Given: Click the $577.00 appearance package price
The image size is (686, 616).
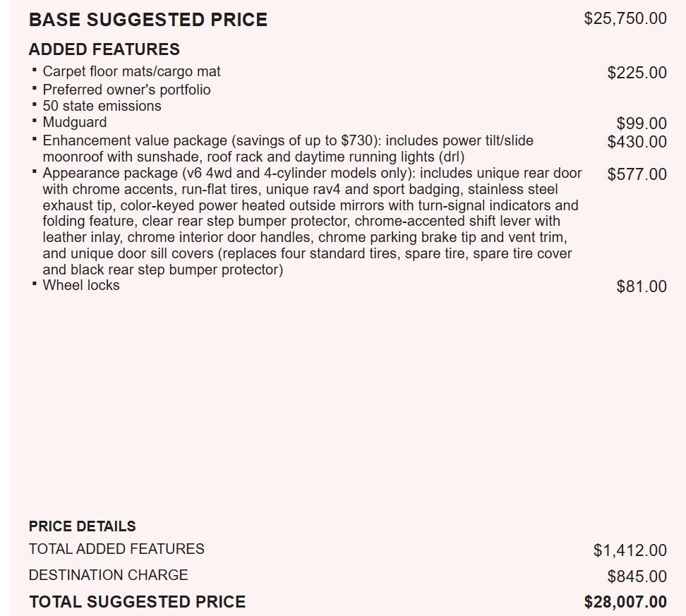Looking at the screenshot, I should point(637,174).
